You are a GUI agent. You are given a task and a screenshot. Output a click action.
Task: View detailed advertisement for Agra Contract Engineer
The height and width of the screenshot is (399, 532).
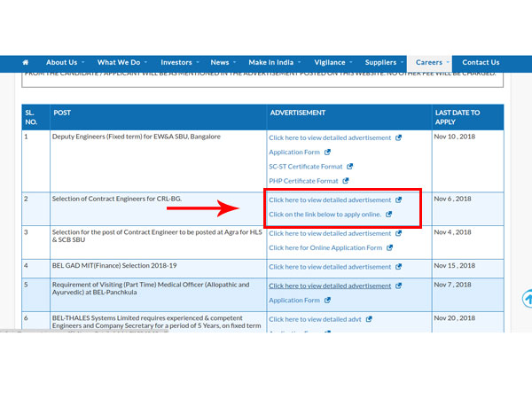[330, 233]
